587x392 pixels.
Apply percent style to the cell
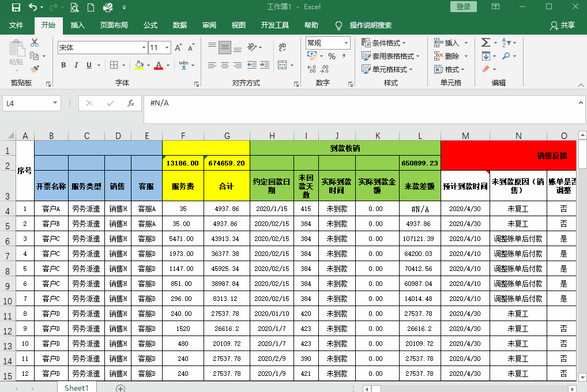click(332, 56)
